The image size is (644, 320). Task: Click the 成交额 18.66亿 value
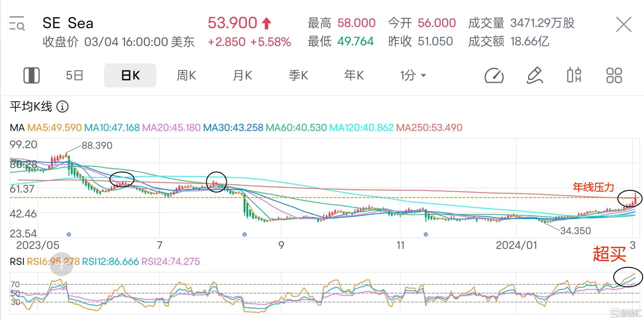(x=530, y=41)
